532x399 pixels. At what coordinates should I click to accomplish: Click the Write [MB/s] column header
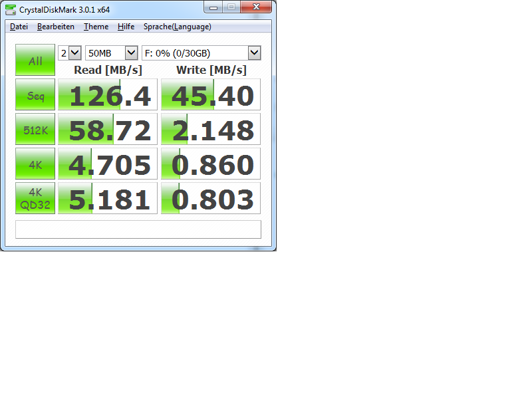[211, 70]
